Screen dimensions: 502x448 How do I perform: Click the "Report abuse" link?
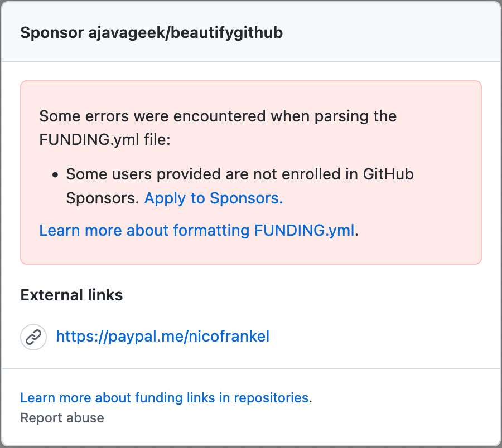pos(62,417)
